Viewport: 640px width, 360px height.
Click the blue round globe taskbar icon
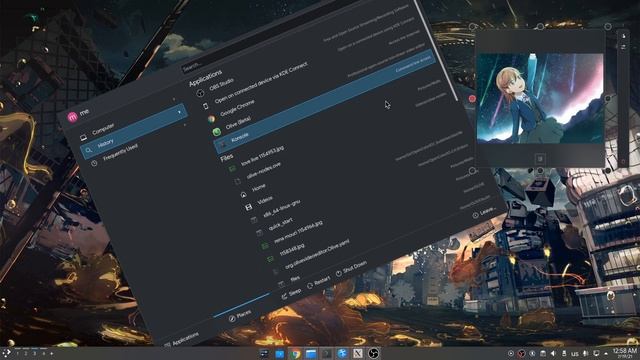tap(342, 353)
